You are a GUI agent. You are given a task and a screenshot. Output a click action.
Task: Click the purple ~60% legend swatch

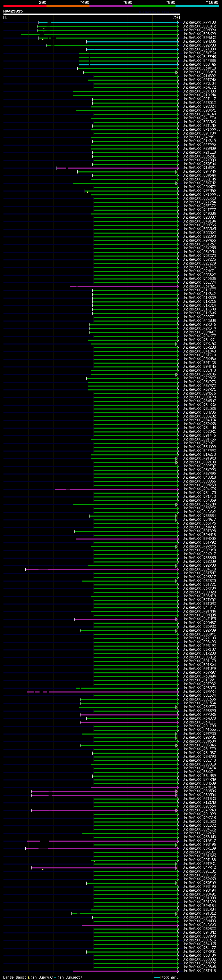(x=111, y=6)
